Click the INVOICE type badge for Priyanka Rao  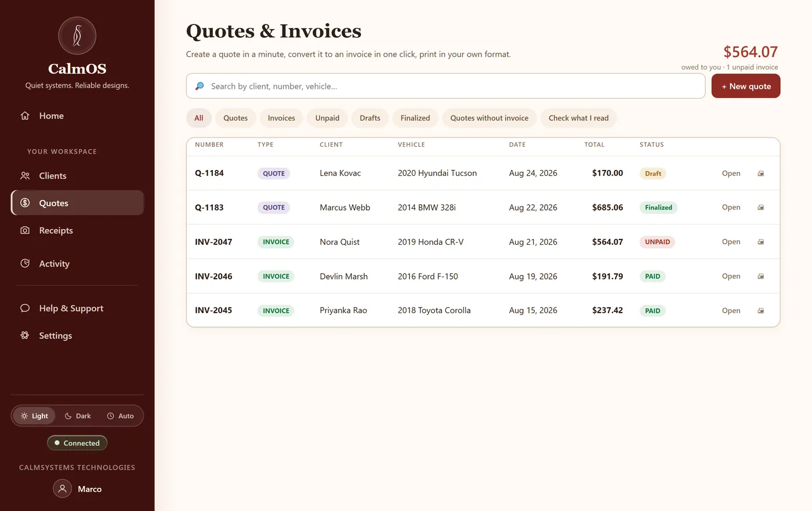click(x=276, y=311)
